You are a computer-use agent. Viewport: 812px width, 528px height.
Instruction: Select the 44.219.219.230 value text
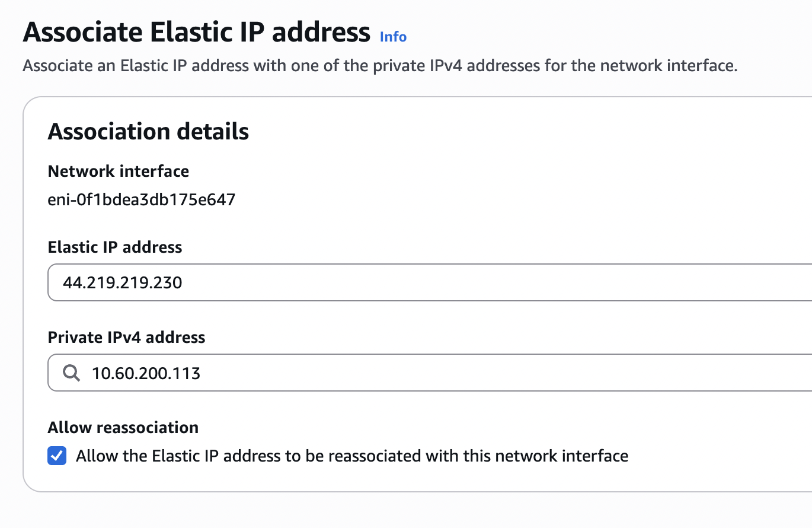pos(123,282)
